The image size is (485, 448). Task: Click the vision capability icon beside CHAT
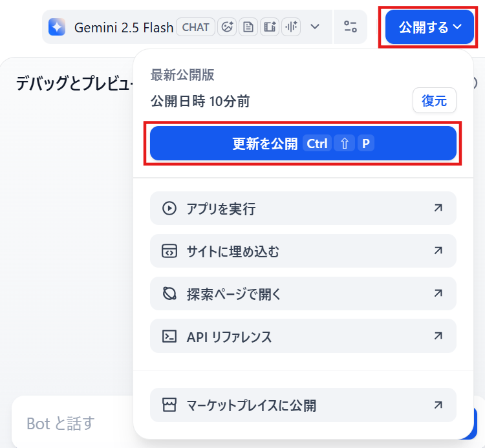click(x=227, y=27)
